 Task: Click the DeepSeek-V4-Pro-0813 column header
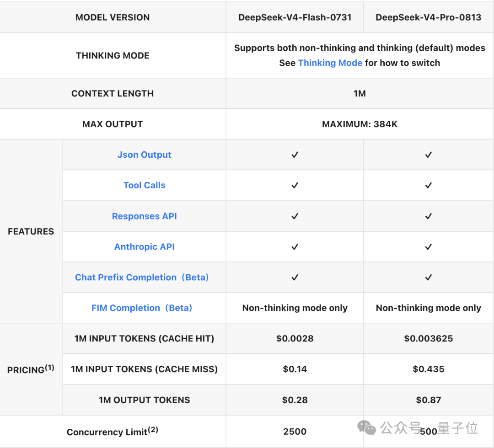pyautogui.click(x=429, y=17)
